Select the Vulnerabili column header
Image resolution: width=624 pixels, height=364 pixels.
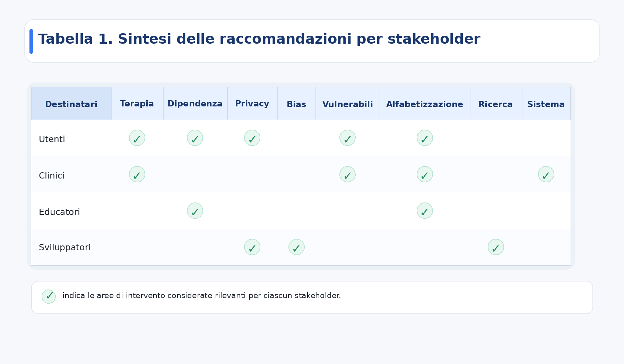347,104
